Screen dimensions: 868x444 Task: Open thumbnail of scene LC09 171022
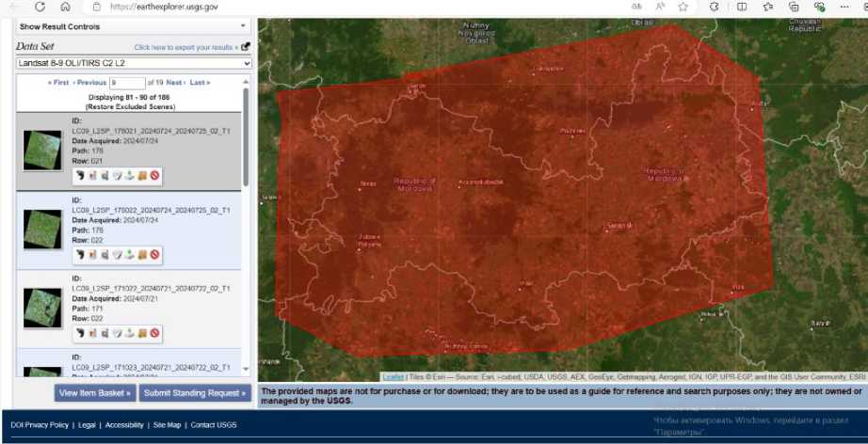coord(42,308)
